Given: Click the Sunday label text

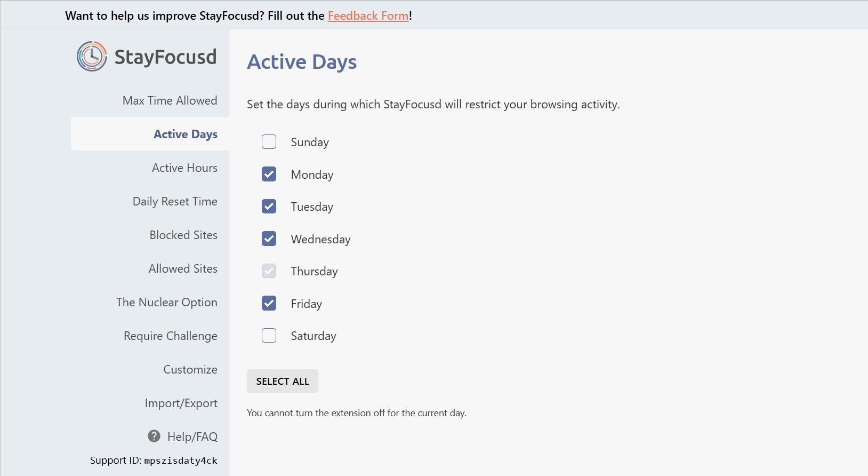Looking at the screenshot, I should point(310,142).
